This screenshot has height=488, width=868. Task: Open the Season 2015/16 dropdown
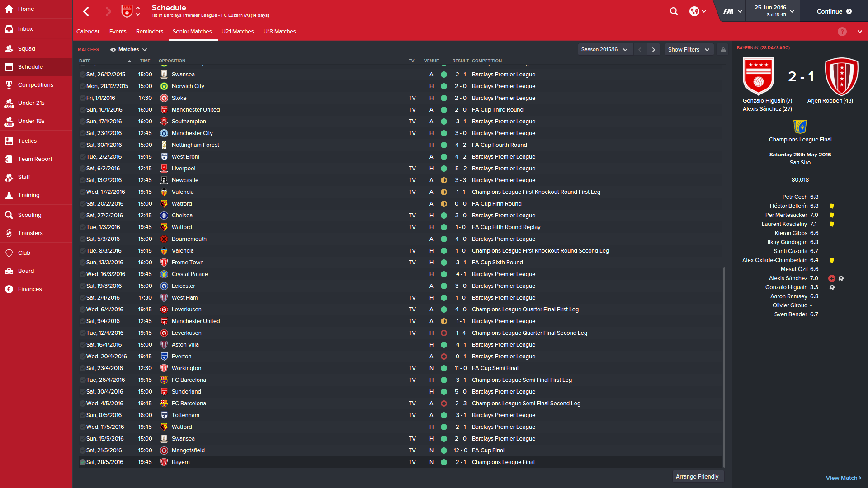pos(605,50)
